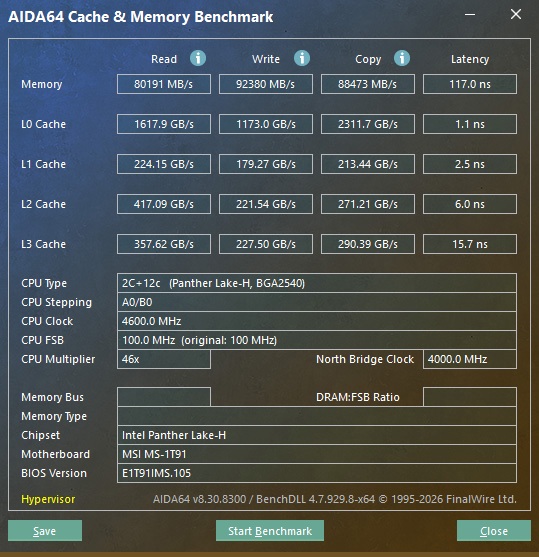539x557 pixels.
Task: Click the L2 Cache copy 271.21 GB/s
Action: tap(368, 204)
